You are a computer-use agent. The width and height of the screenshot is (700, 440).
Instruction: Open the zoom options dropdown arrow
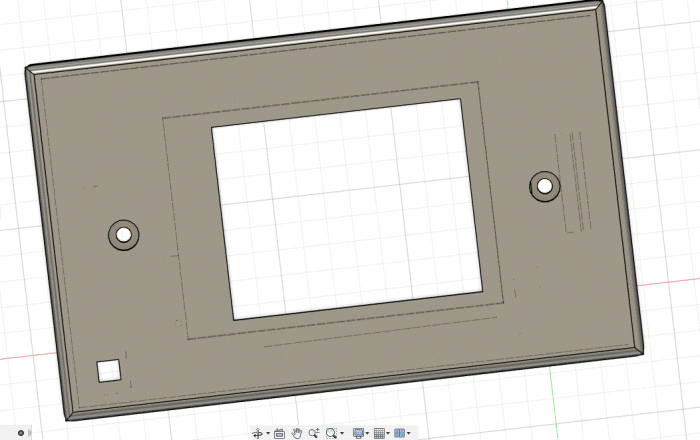[342, 433]
